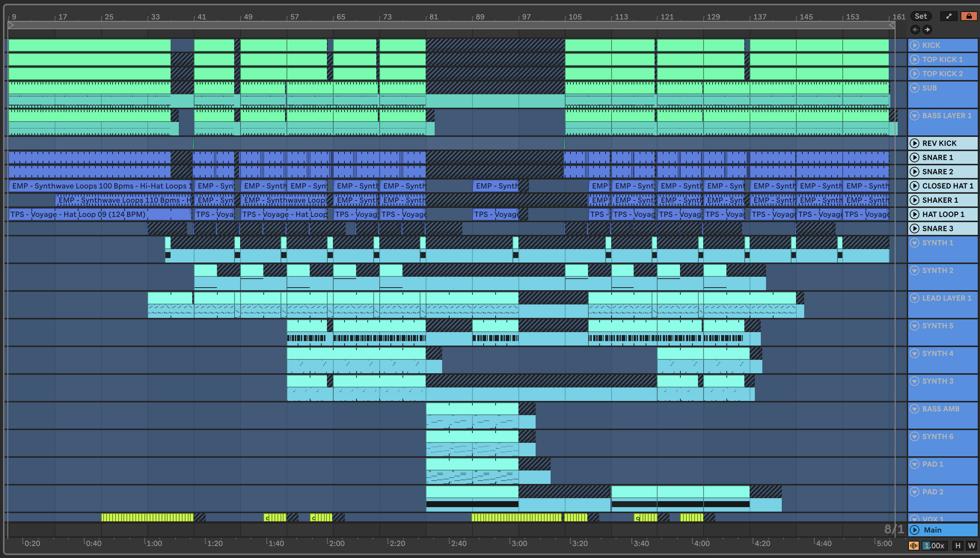Unfold the SNARE 2 track
This screenshot has width=980, height=558.
tap(915, 172)
